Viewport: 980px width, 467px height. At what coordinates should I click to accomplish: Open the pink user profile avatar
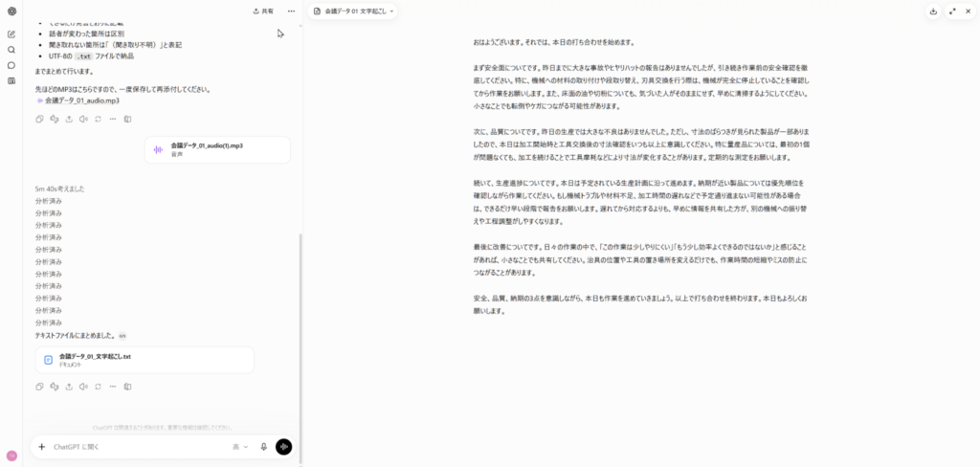tap(11, 456)
